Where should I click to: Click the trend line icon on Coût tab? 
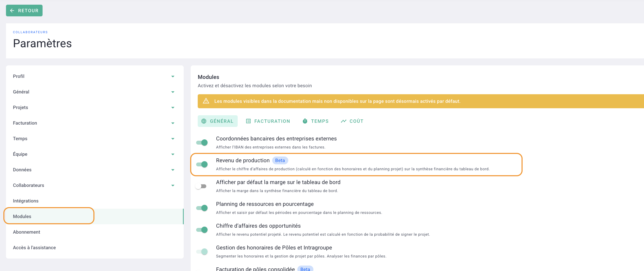344,121
